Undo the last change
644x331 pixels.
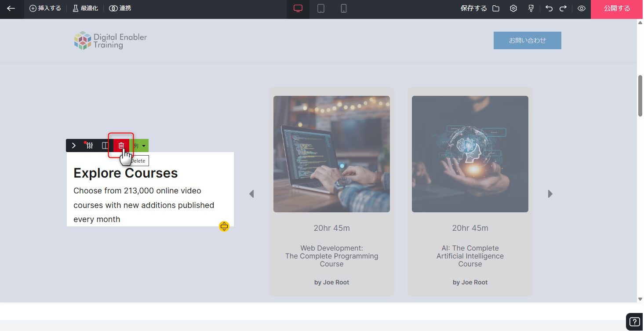point(549,8)
